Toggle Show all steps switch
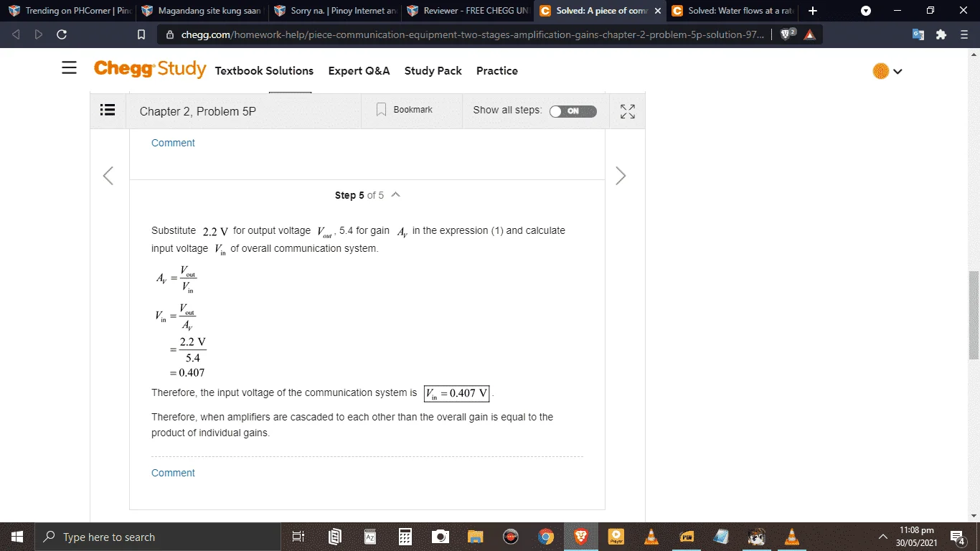The width and height of the screenshot is (980, 551). coord(573,111)
